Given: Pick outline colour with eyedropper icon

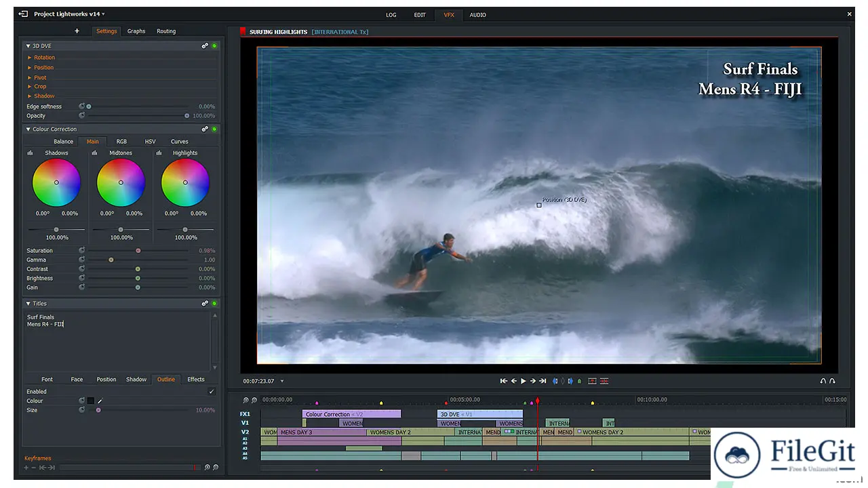Looking at the screenshot, I should point(100,401).
